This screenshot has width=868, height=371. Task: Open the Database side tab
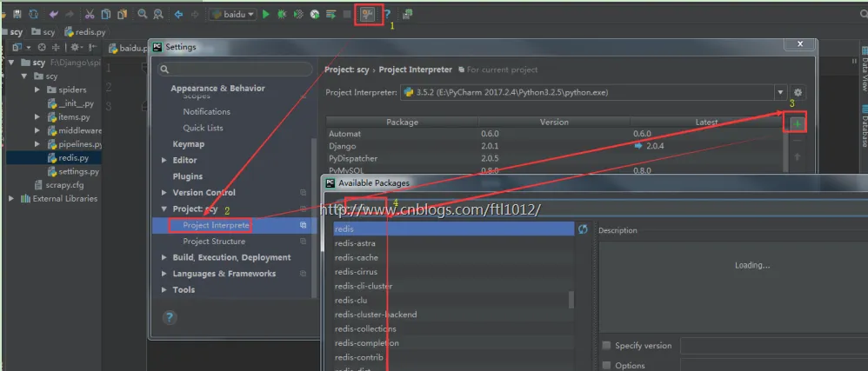point(864,125)
